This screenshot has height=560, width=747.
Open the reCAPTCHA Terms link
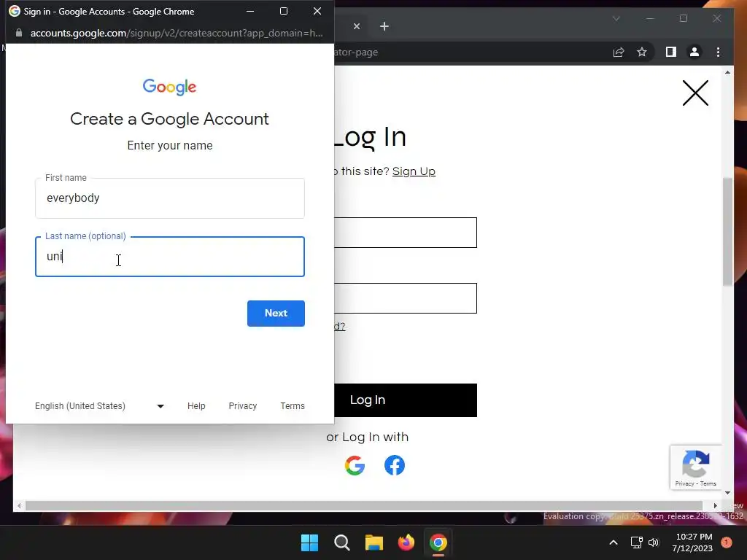click(708, 483)
